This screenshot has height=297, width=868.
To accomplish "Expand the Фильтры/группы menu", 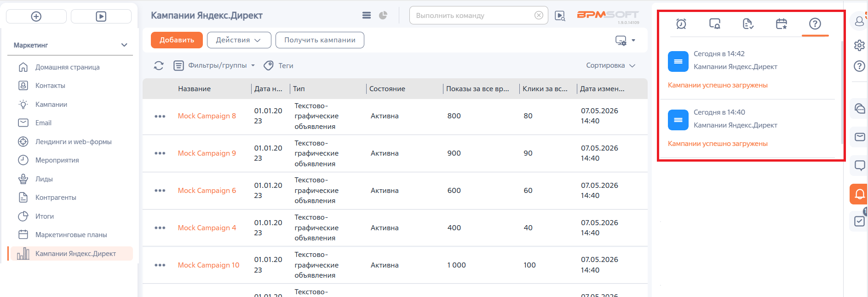I will point(214,66).
